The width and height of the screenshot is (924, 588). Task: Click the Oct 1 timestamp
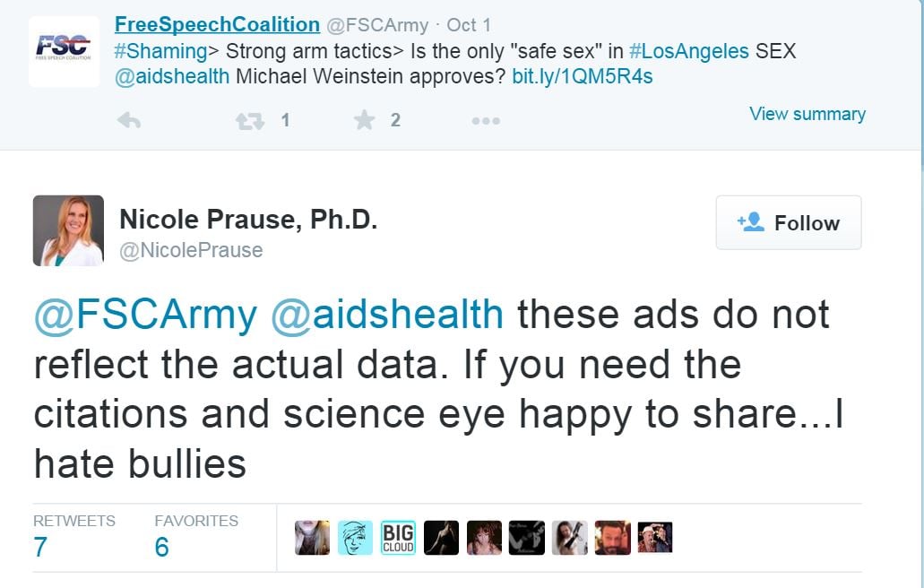click(x=470, y=25)
